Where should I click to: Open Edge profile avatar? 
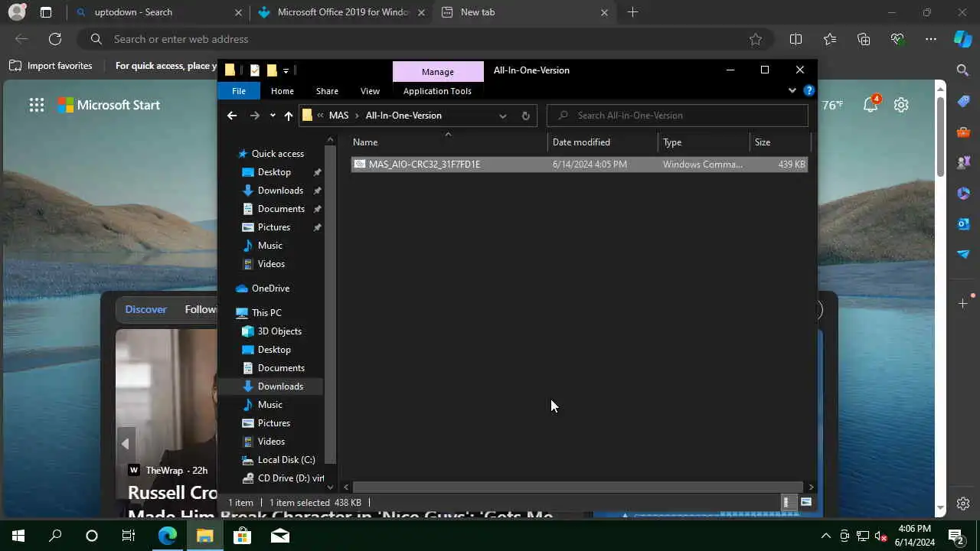click(x=17, y=12)
